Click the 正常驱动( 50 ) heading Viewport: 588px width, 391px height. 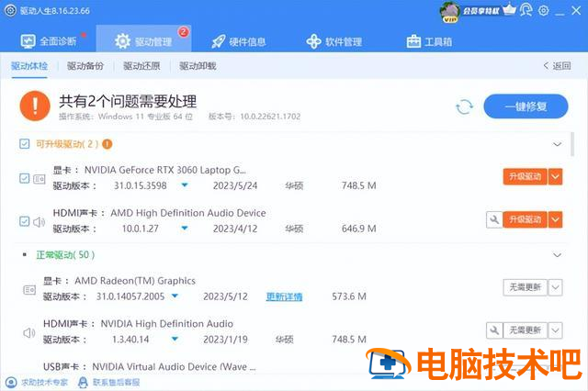pyautogui.click(x=65, y=255)
